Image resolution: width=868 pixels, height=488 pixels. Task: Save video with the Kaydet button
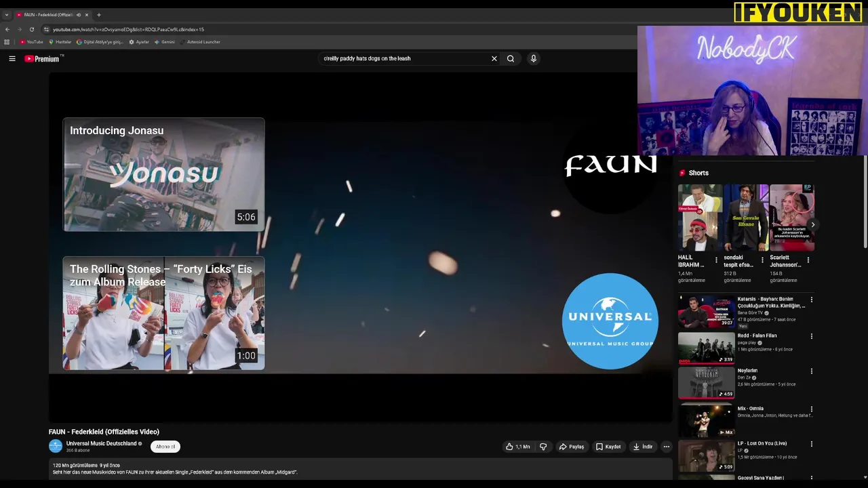click(x=608, y=447)
